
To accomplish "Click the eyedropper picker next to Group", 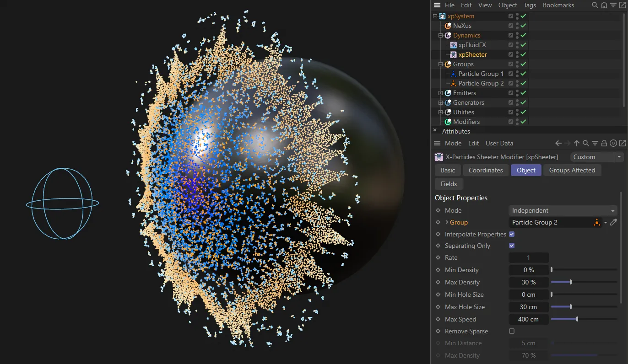I will [614, 222].
